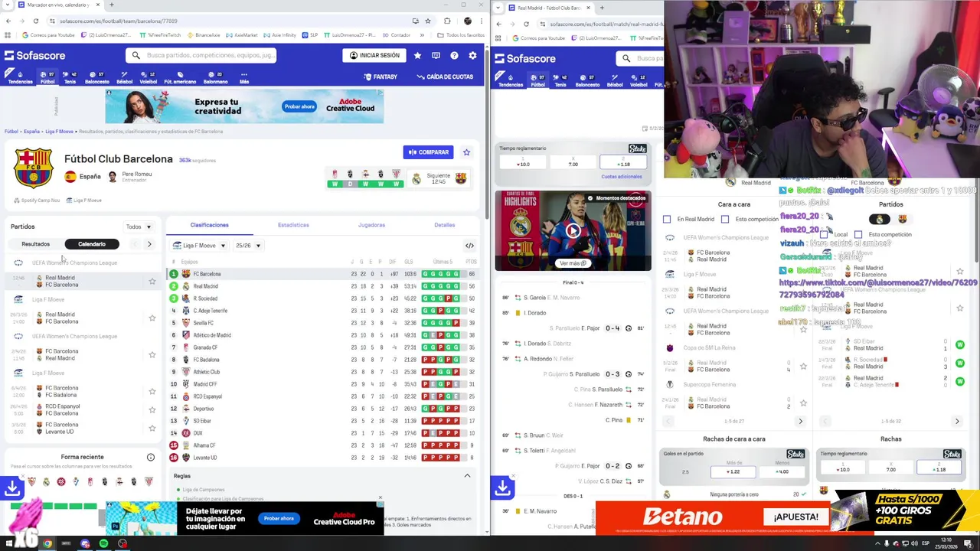Reload the right browser window page
The width and height of the screenshot is (980, 551).
click(526, 24)
